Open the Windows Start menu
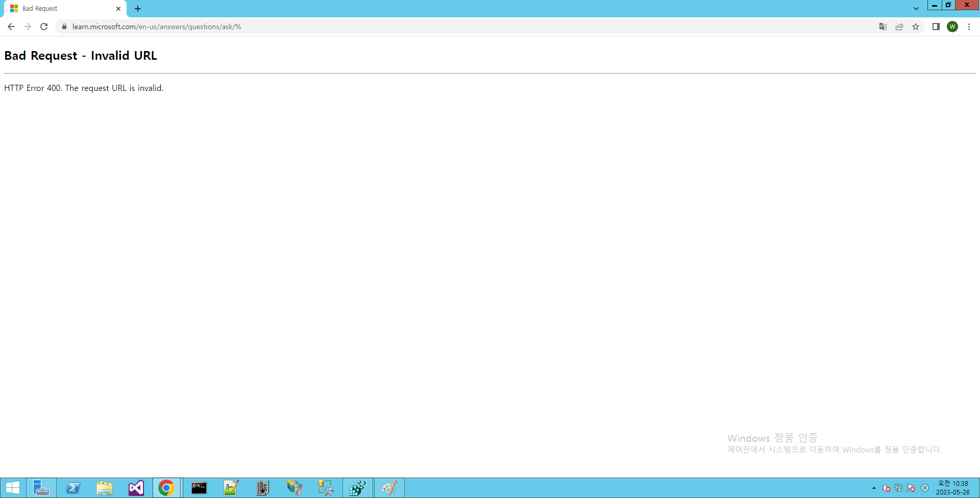Image resolution: width=980 pixels, height=498 pixels. pyautogui.click(x=12, y=487)
